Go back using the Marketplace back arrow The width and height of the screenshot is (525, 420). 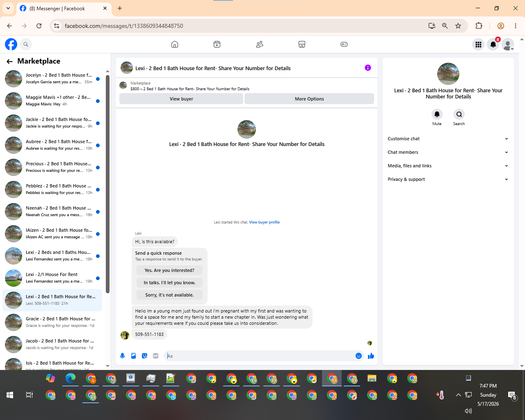(9, 61)
